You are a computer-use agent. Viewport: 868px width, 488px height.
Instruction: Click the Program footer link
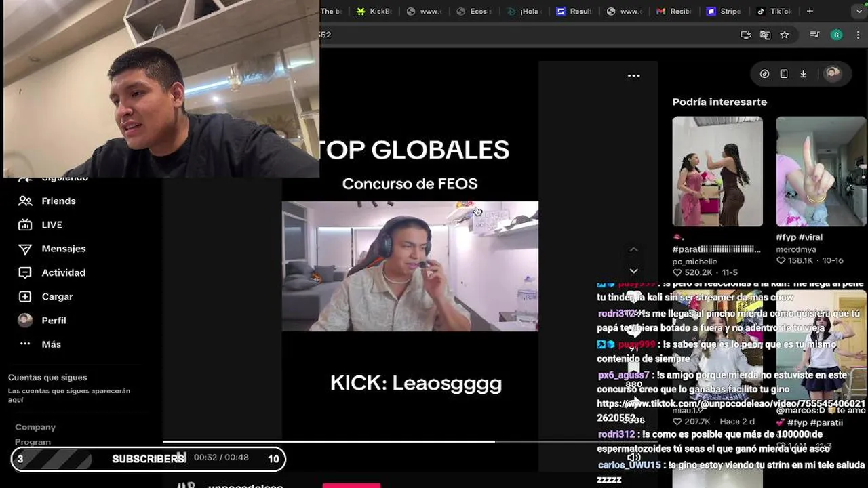pyautogui.click(x=33, y=442)
